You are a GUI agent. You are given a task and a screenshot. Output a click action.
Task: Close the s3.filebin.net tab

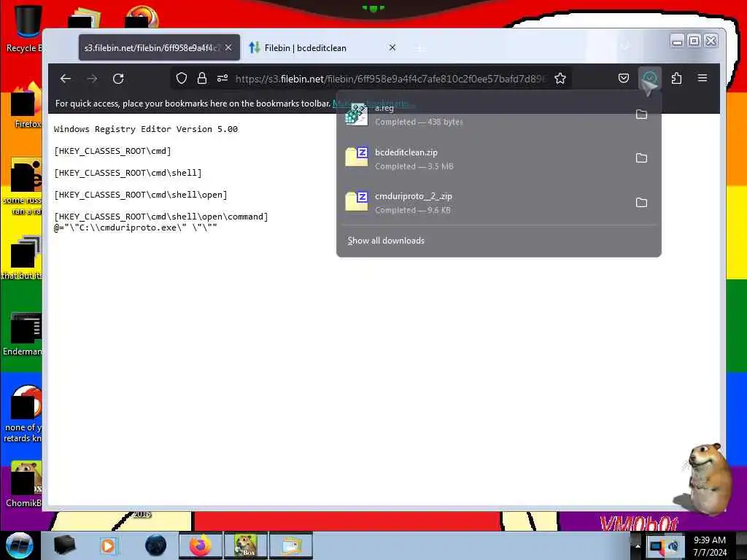(x=228, y=47)
